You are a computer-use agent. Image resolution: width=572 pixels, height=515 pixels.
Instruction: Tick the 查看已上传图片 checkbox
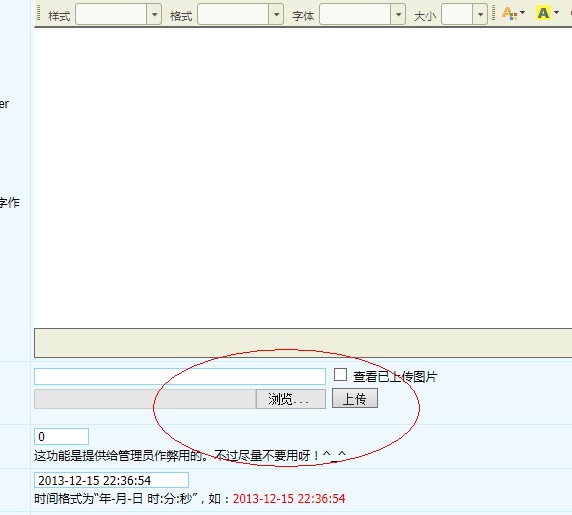(340, 375)
